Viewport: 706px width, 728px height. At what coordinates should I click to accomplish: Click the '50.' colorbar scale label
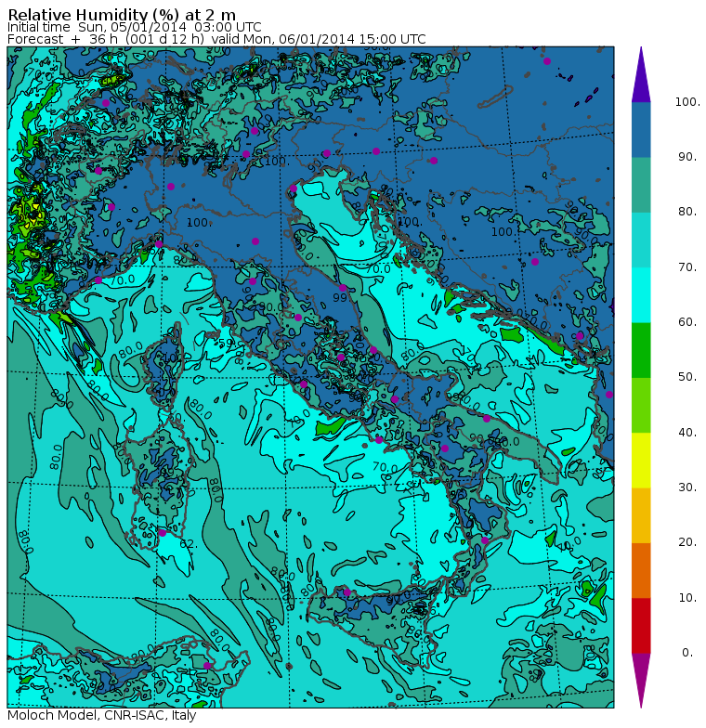tap(687, 377)
